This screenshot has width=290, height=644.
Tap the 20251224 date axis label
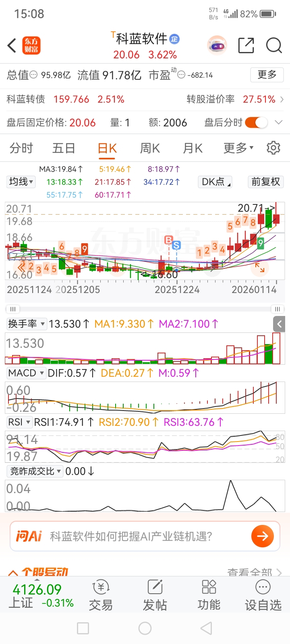177,289
